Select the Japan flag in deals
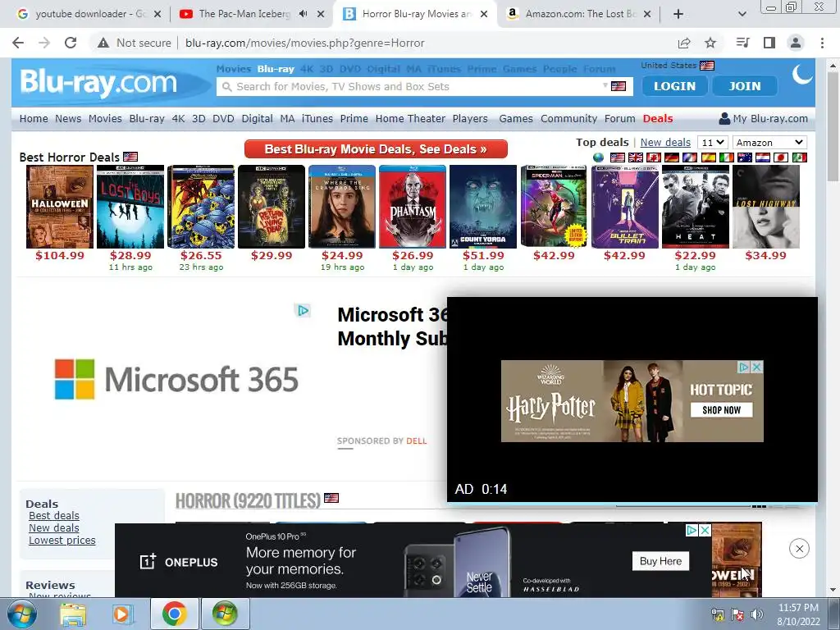The image size is (840, 630). [x=781, y=157]
